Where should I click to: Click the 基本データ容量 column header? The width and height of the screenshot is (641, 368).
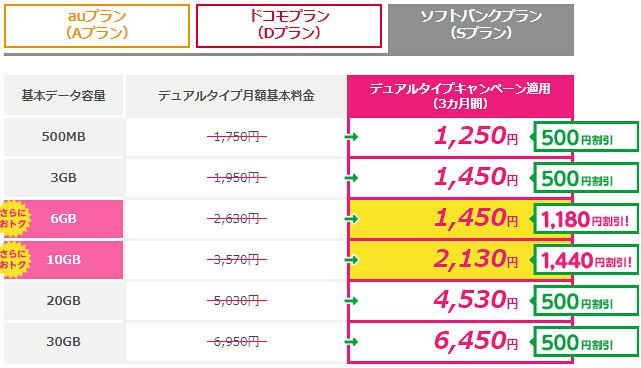tap(63, 95)
